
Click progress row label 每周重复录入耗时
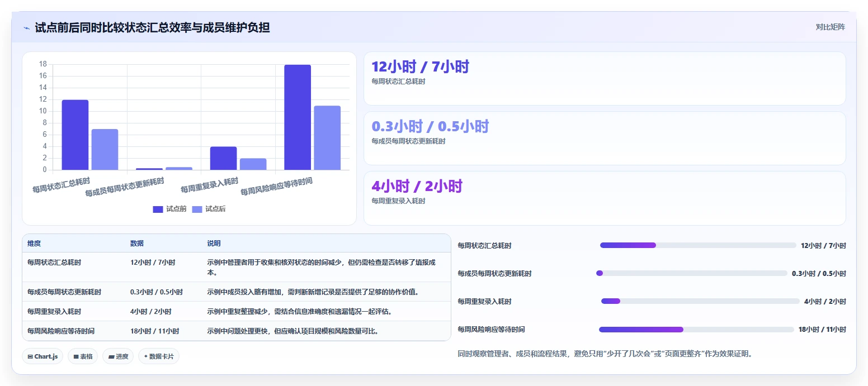point(484,301)
